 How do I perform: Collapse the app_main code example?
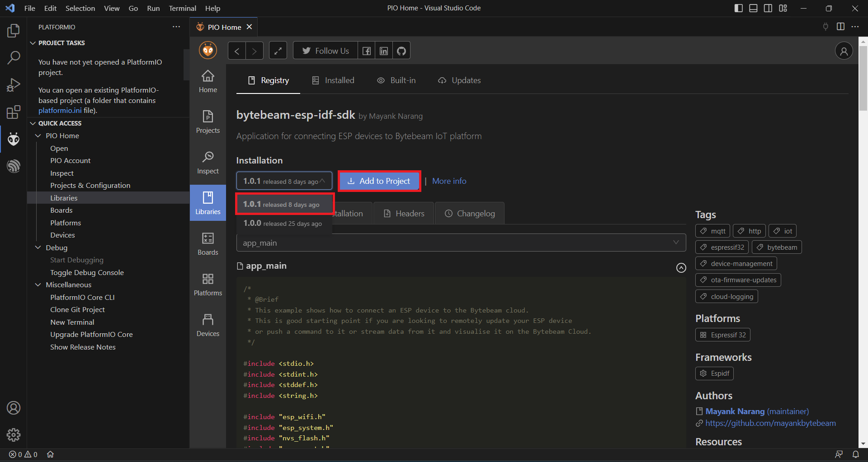681,268
